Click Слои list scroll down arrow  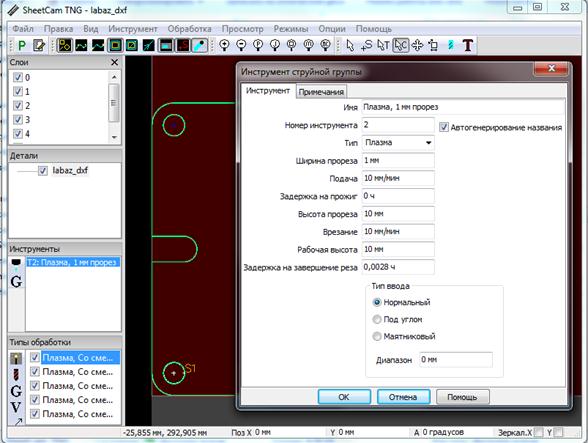[114, 137]
